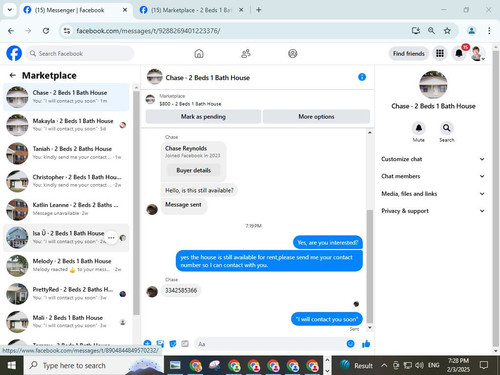This screenshot has height=375, width=500.
Task: Click the message thread scrollbar thumb
Action: pyautogui.click(x=369, y=267)
